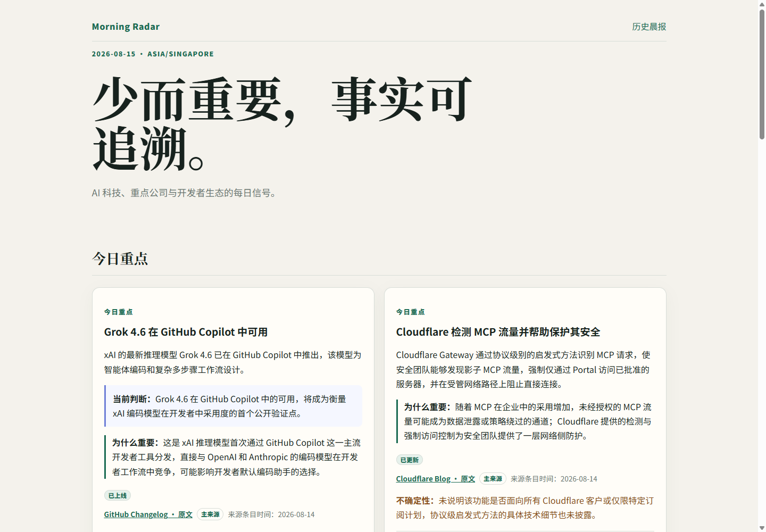The height and width of the screenshot is (532, 766).
Task: Click the 已更新 status badge
Action: pyautogui.click(x=410, y=460)
